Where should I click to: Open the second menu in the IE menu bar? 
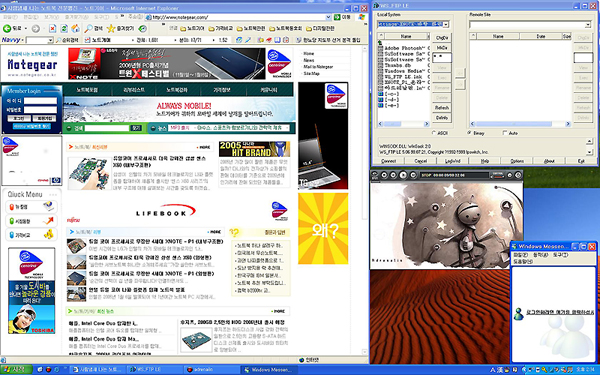pyautogui.click(x=31, y=17)
